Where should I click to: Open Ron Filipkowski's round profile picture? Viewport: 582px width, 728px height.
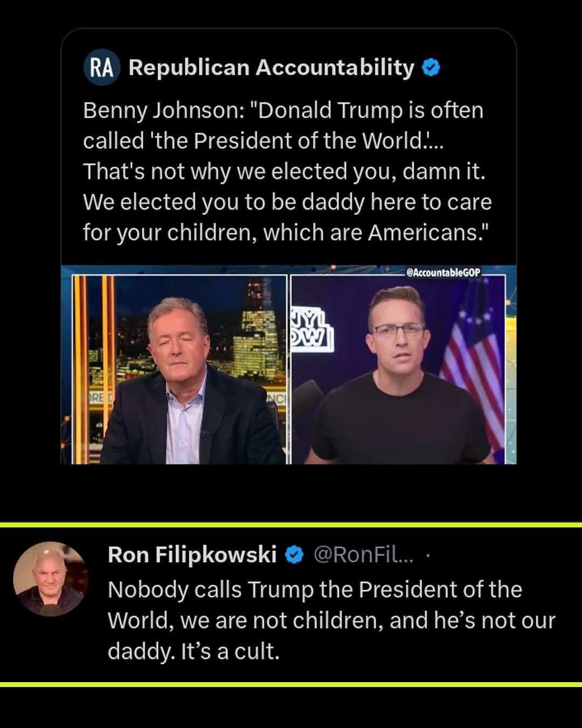click(50, 579)
